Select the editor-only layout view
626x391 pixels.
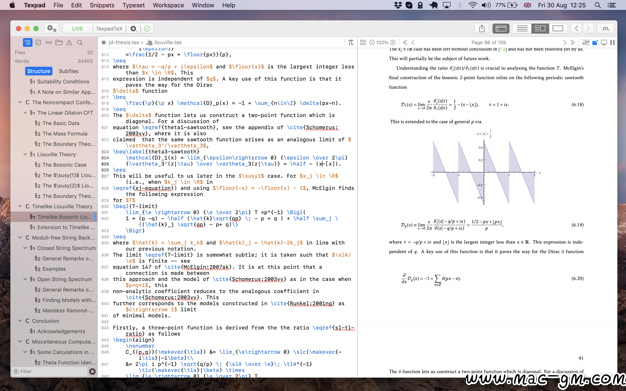click(522, 28)
